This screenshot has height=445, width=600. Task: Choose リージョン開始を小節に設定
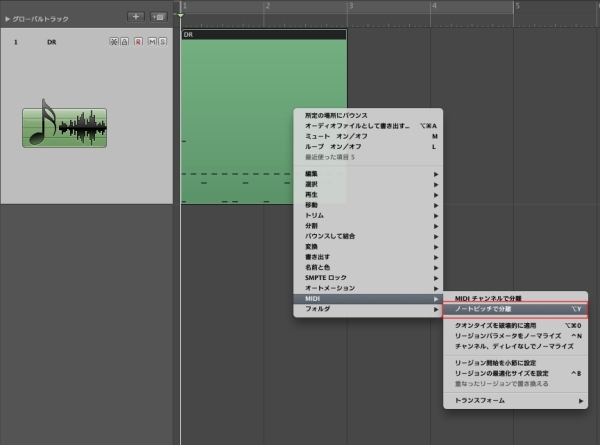click(515, 363)
